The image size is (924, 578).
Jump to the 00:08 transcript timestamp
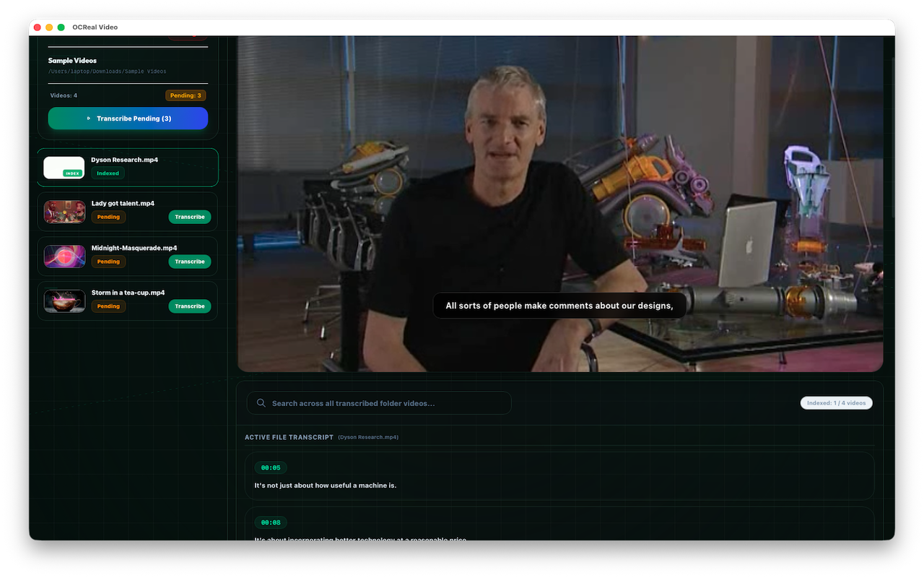tap(271, 522)
